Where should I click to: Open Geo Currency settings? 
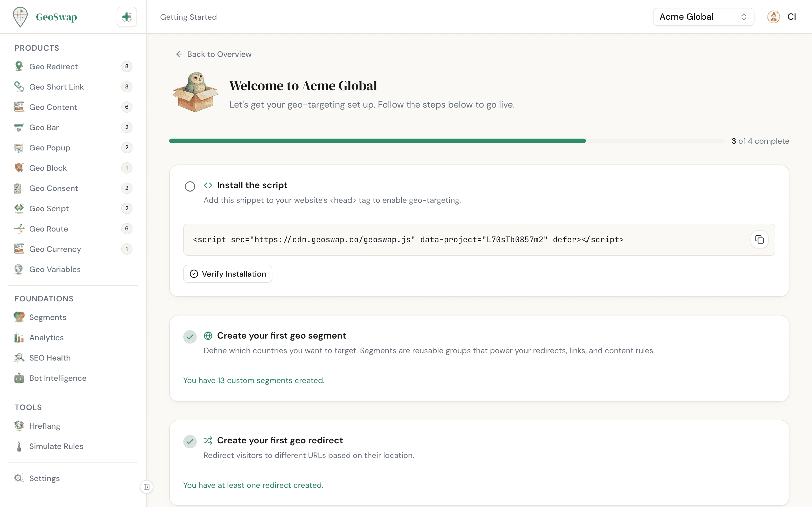tap(55, 249)
